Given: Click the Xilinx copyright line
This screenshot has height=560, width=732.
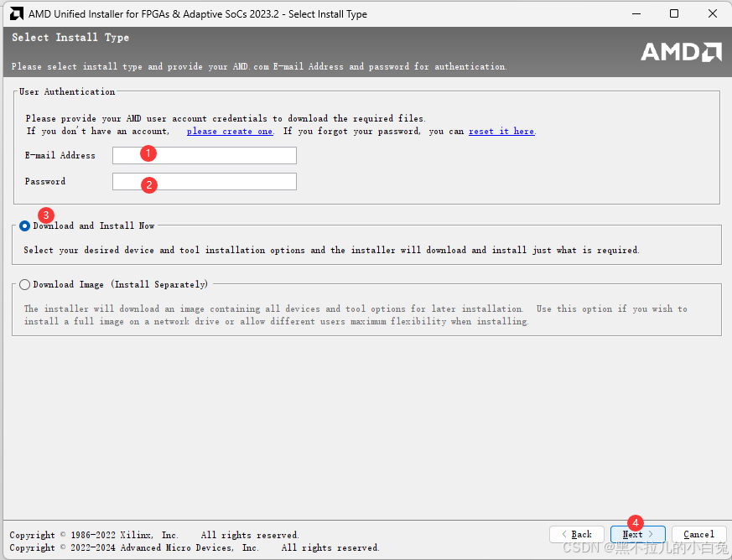Looking at the screenshot, I should click(154, 535).
